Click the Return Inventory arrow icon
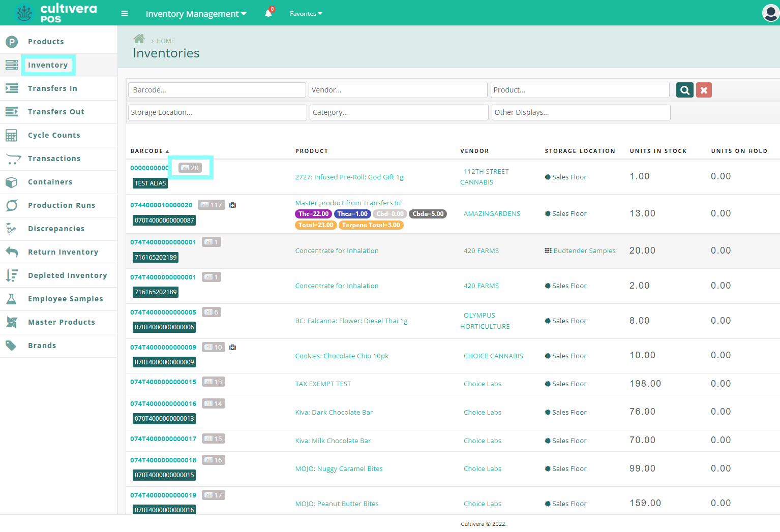Viewport: 780px width, 532px height. click(x=12, y=252)
